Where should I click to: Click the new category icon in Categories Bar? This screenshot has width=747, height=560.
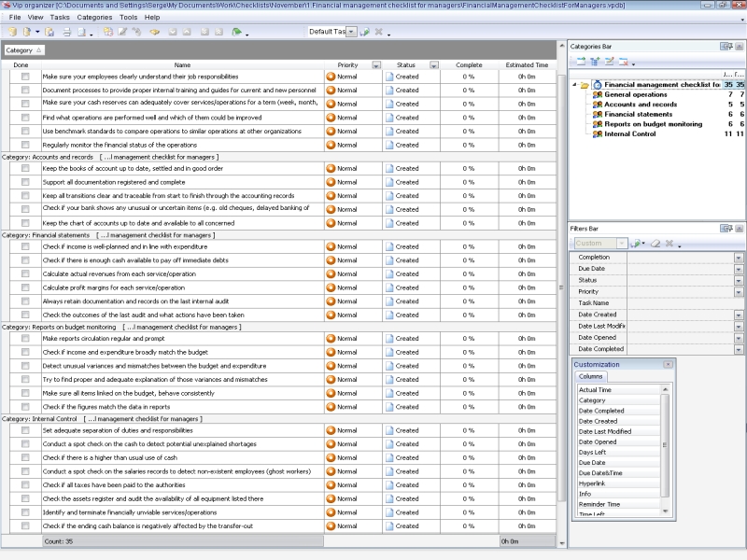580,61
